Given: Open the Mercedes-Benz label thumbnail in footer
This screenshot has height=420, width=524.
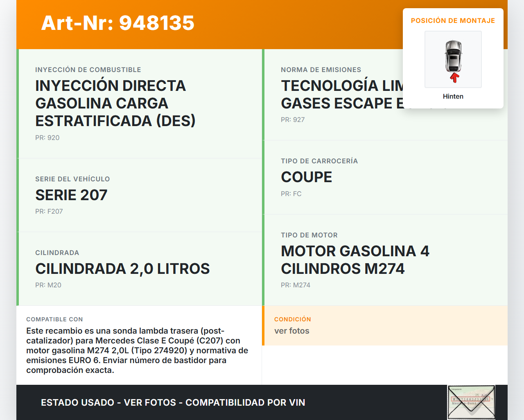Looking at the screenshot, I should pos(471,402).
